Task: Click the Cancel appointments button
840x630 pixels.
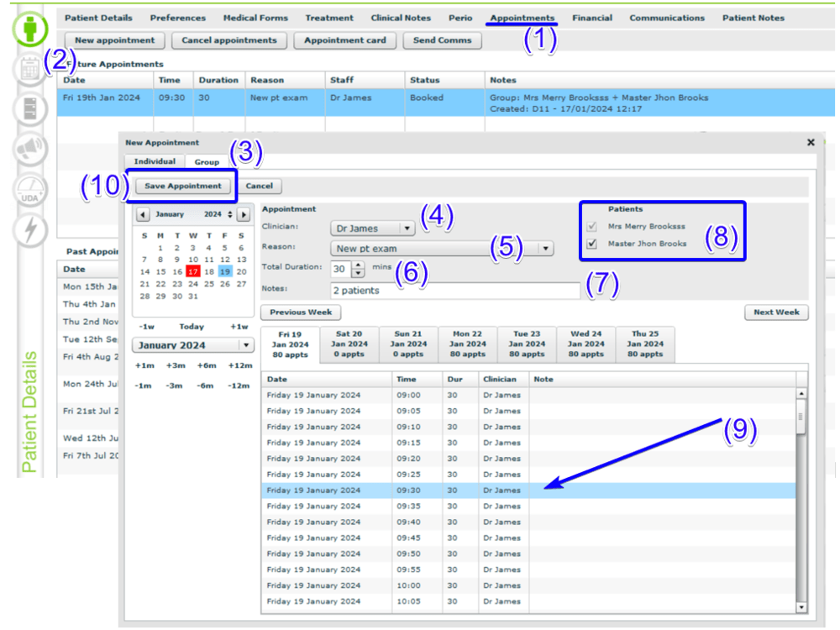Action: (229, 40)
